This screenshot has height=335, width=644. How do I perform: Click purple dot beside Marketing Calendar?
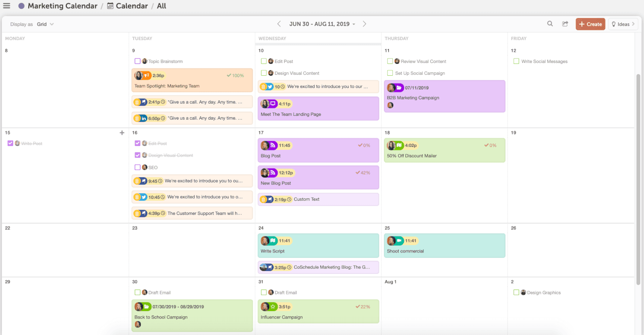21,6
